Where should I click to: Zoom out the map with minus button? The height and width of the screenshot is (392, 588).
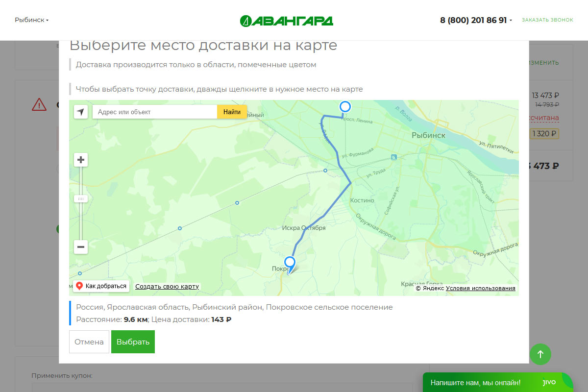tap(81, 247)
